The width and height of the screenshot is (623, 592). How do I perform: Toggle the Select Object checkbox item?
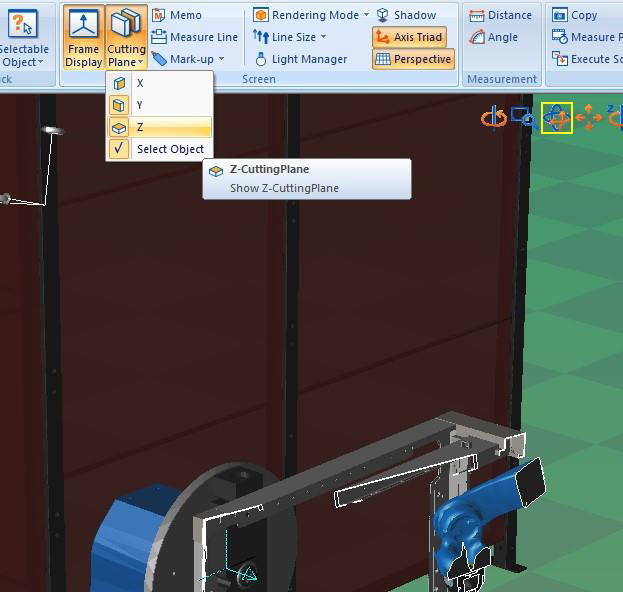[x=159, y=149]
